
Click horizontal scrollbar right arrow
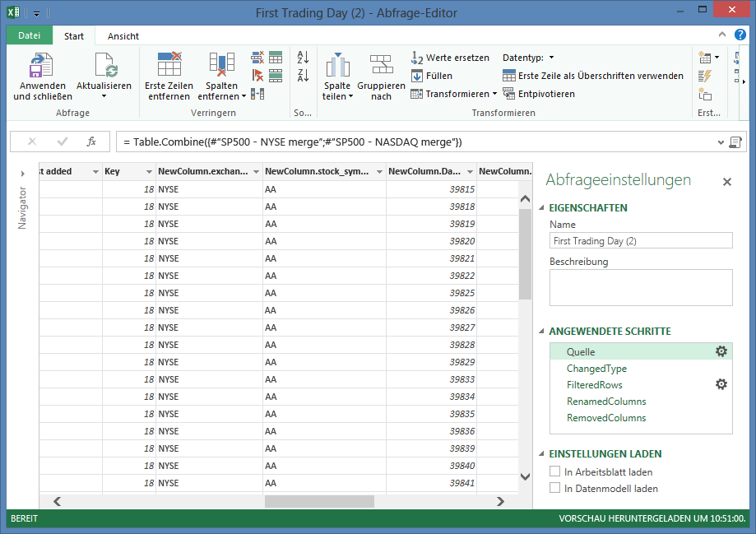[500, 501]
